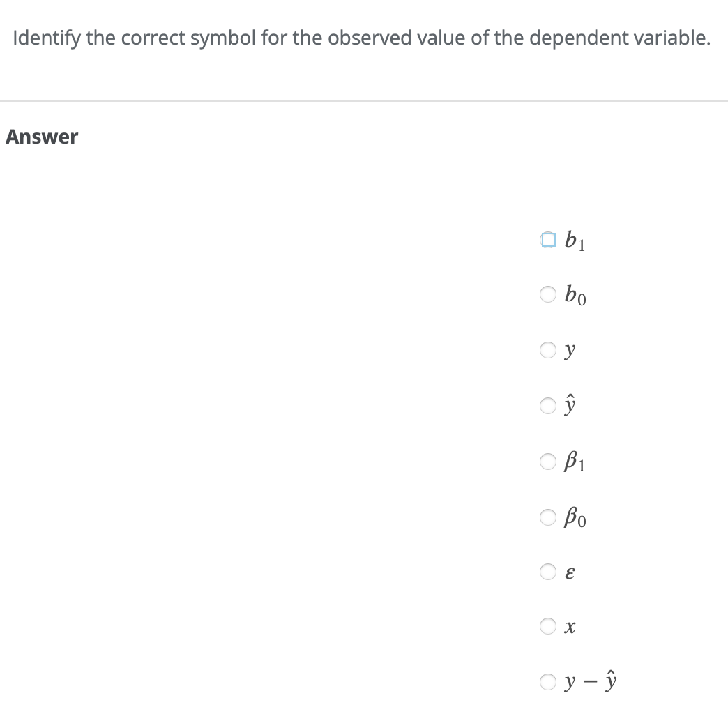Click the ŷ symbol label
Image resolution: width=728 pixels, height=714 pixels.
pyautogui.click(x=570, y=404)
